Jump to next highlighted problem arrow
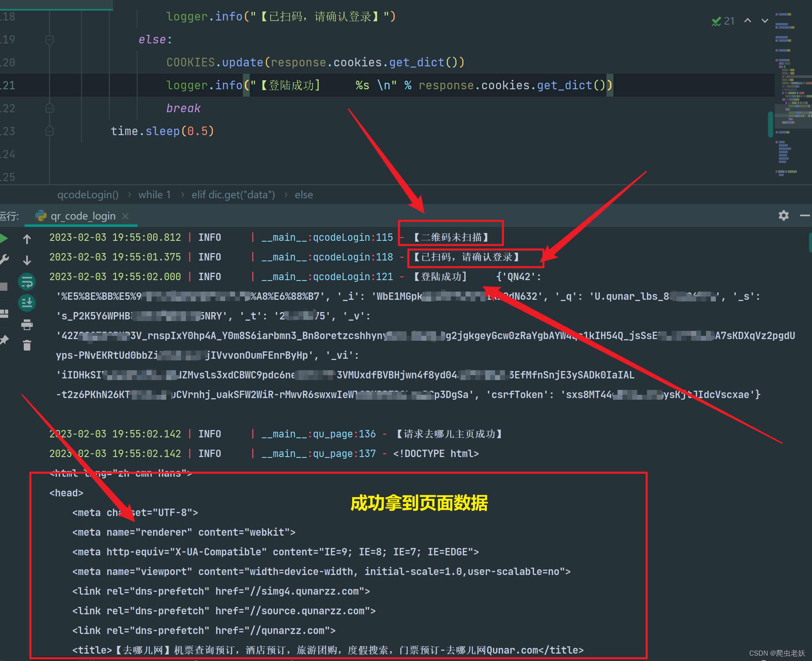 point(765,20)
